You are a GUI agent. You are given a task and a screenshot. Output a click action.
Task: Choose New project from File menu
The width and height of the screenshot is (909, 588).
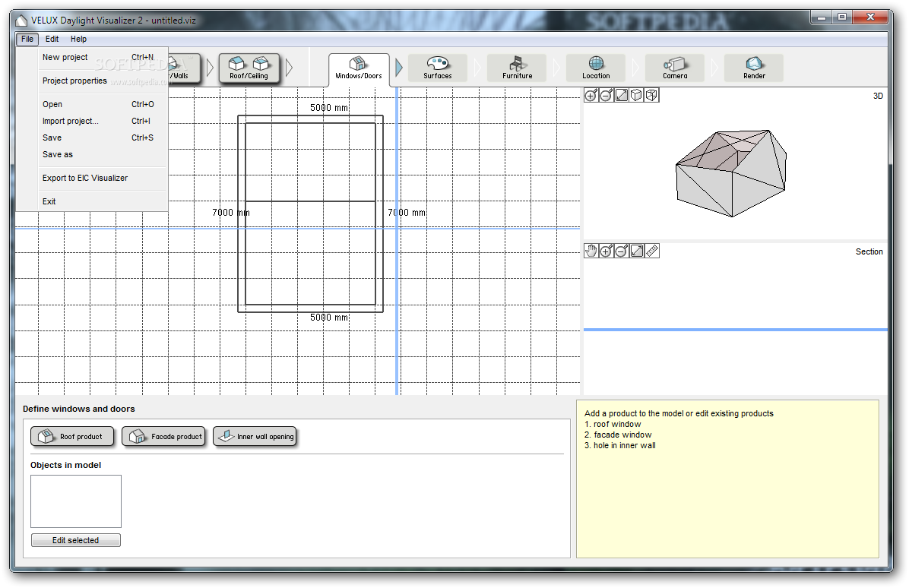point(93,57)
